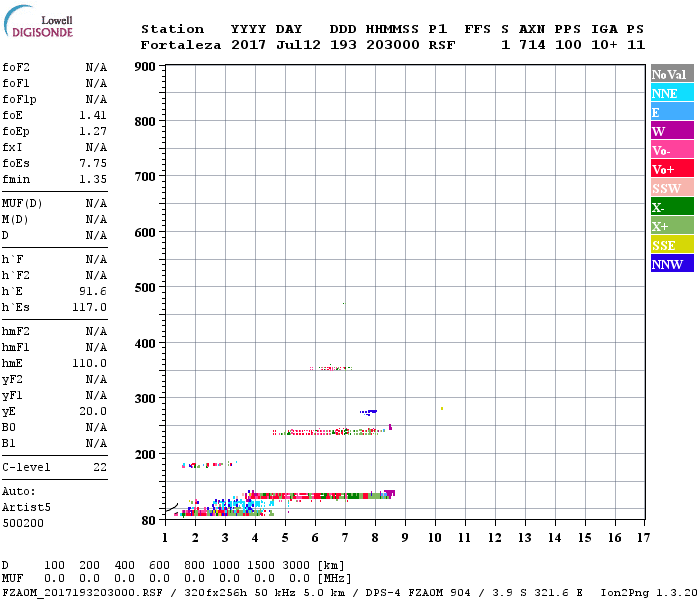Select the NoVal gray legend swatch
This screenshot has height=600, width=700.
(672, 74)
